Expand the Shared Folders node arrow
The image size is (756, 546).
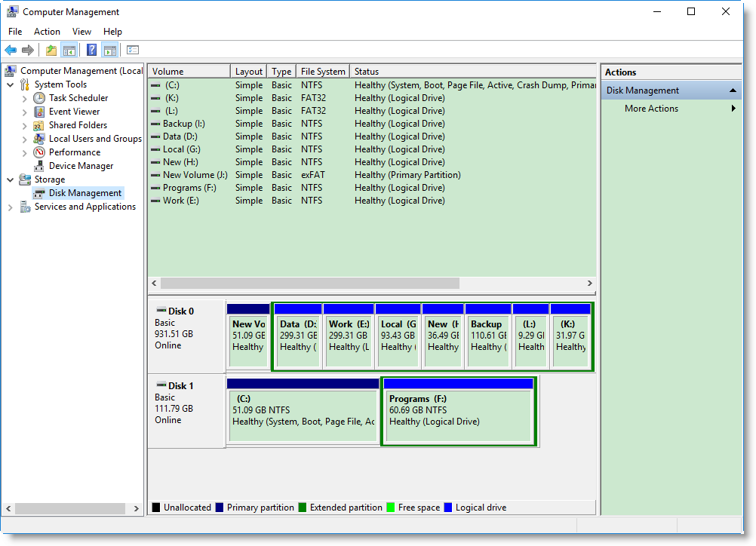coord(25,125)
